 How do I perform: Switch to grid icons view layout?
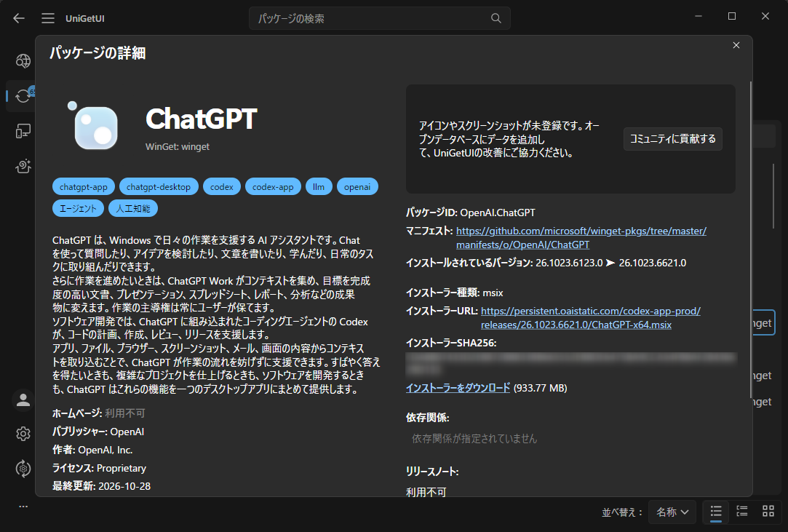pos(768,512)
